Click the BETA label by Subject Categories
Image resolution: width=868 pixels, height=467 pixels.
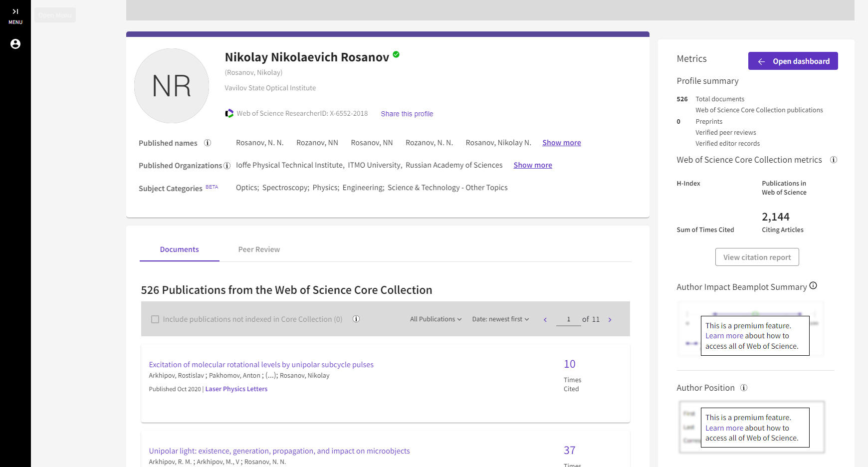[x=212, y=187]
